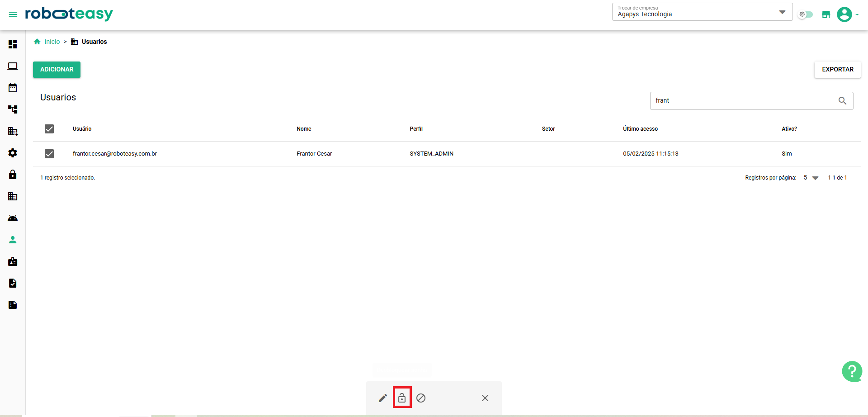868x417 pixels.
Task: Open the calendar icon in sidebar
Action: click(13, 88)
